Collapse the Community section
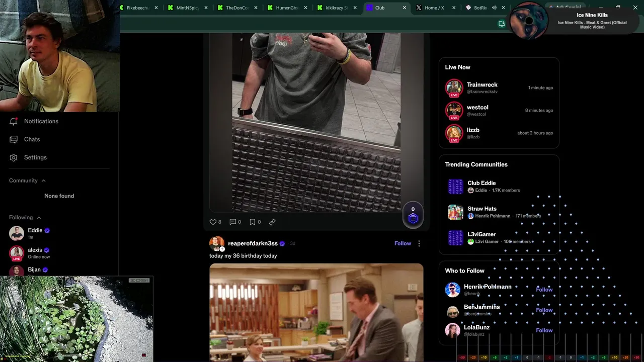Viewport: 644px width, 362px height. [43, 180]
